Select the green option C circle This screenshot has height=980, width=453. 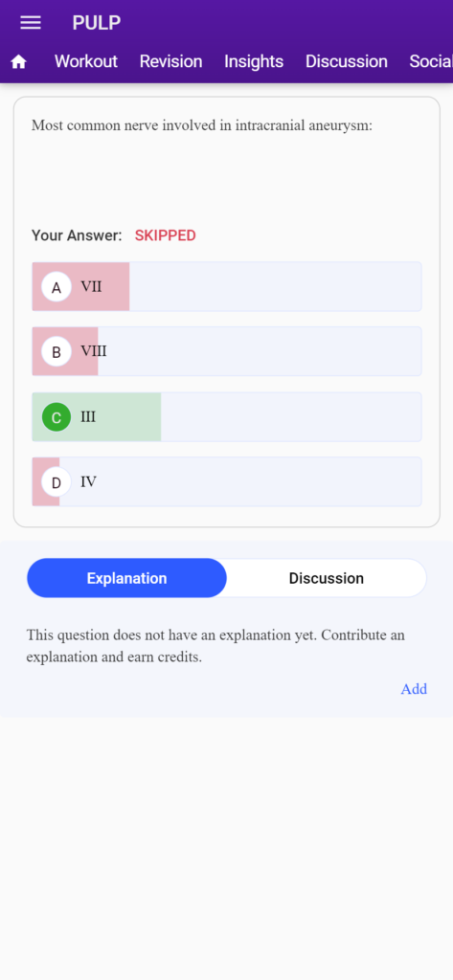pyautogui.click(x=57, y=417)
